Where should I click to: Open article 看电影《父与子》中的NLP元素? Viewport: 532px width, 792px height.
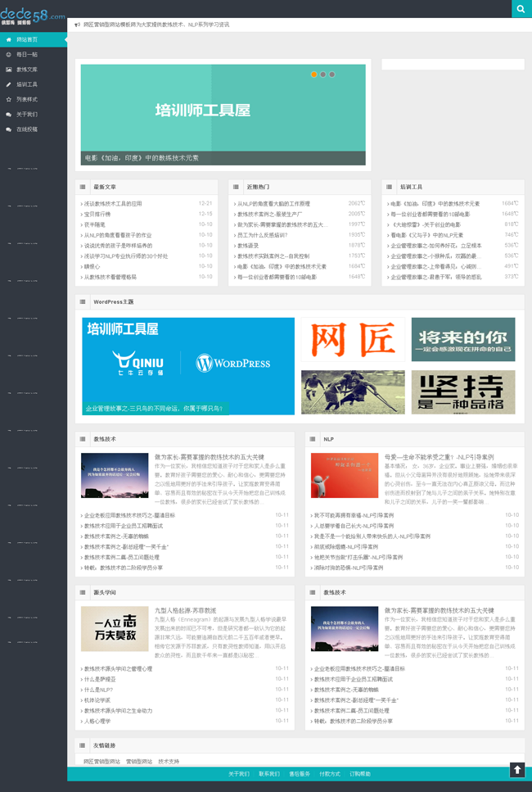click(427, 235)
